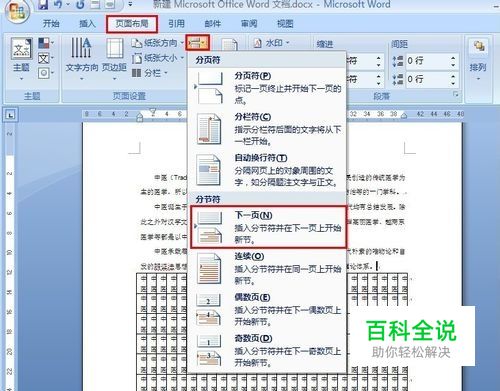
Task: Select 页面布局 tab
Action: [x=132, y=24]
